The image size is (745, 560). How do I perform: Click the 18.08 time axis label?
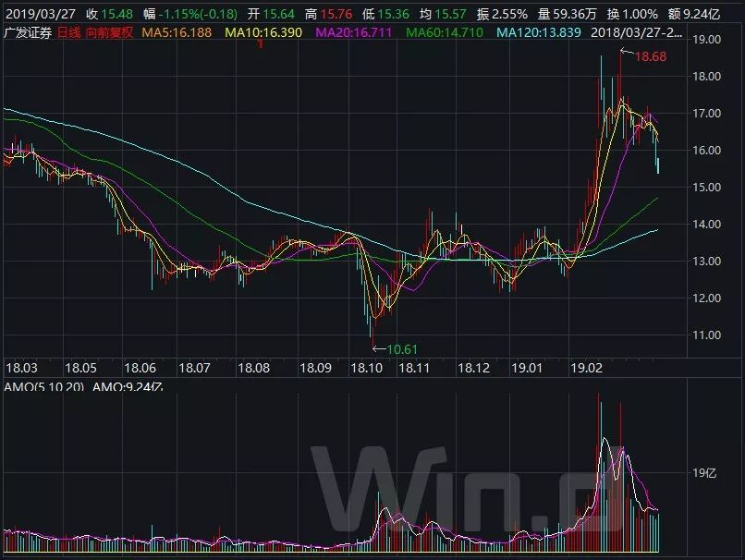point(253,368)
